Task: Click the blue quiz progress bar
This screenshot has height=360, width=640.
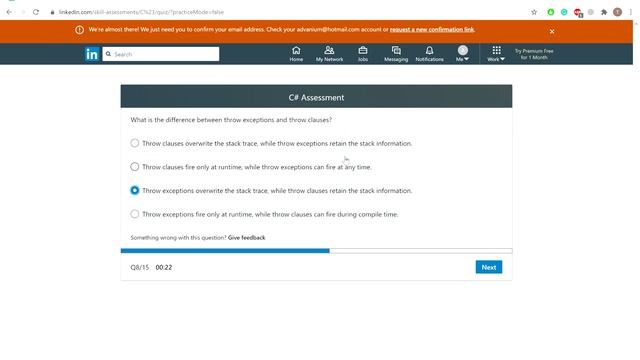Action: (x=225, y=251)
